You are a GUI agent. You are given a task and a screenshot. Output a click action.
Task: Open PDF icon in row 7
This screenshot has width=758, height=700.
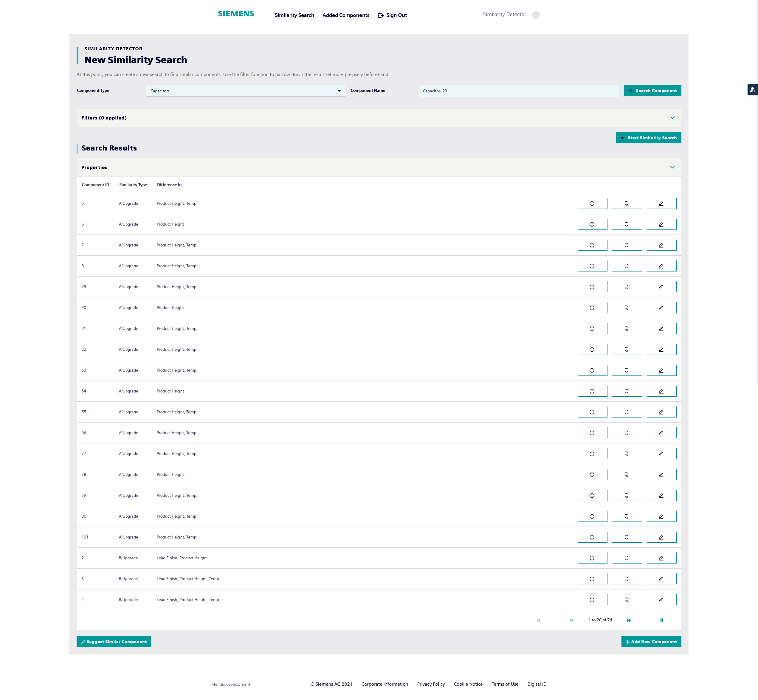(627, 245)
